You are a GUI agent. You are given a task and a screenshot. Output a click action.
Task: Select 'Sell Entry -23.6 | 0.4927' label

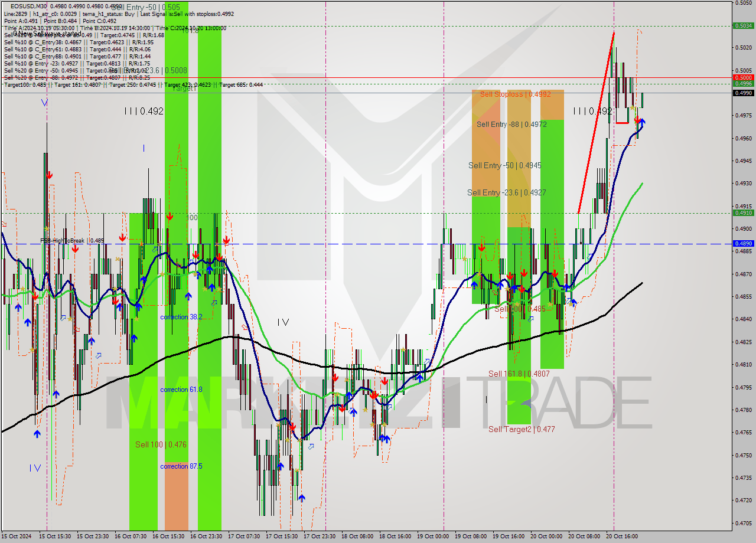click(506, 192)
